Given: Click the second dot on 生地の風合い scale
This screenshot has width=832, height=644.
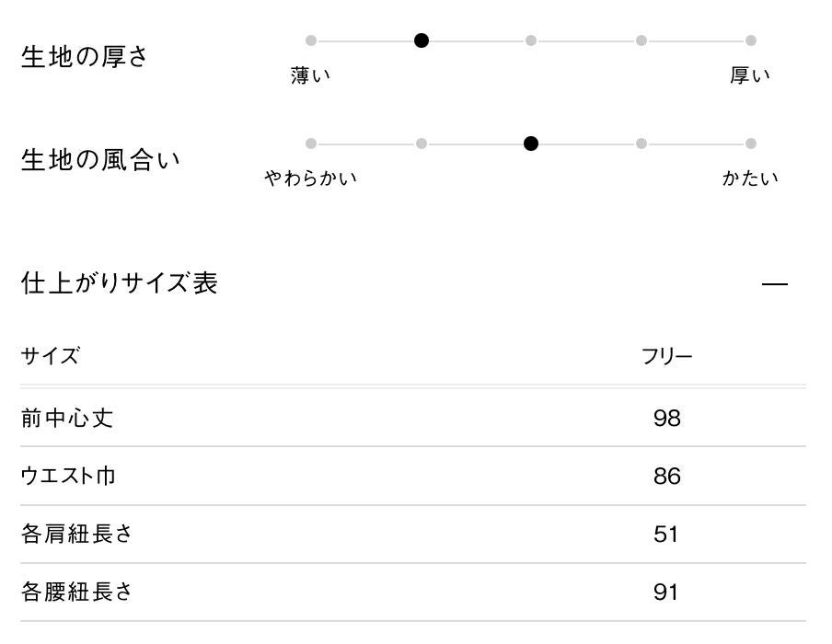Looking at the screenshot, I should pos(422,144).
